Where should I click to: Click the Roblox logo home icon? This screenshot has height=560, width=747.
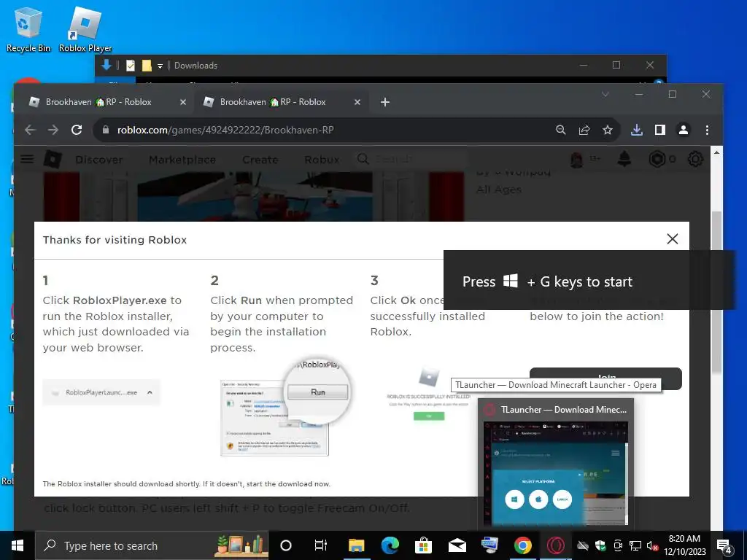click(53, 159)
